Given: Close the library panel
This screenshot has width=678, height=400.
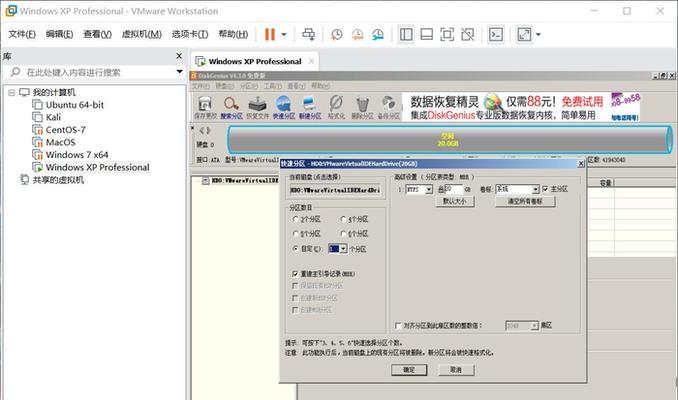Looking at the screenshot, I should tap(179, 56).
